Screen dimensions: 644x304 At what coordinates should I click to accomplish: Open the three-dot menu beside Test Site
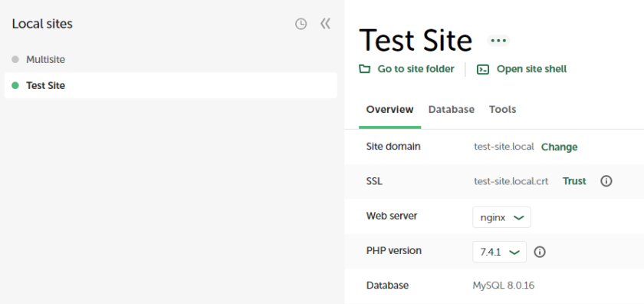(x=498, y=41)
